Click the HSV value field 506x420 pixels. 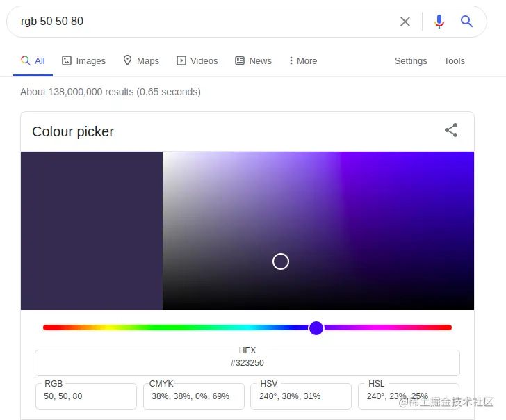[301, 396]
